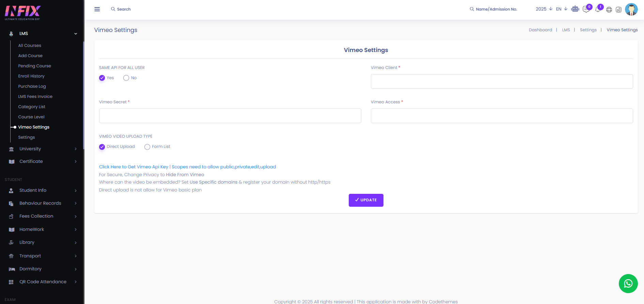The width and height of the screenshot is (644, 304).
Task: Open the chat messages icon with 0 badge
Action: (x=586, y=9)
